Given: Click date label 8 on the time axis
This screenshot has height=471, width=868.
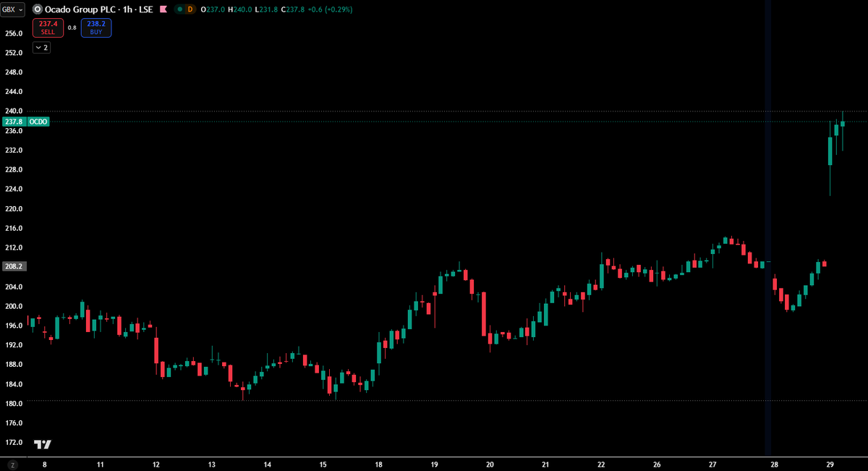Looking at the screenshot, I should [45, 464].
